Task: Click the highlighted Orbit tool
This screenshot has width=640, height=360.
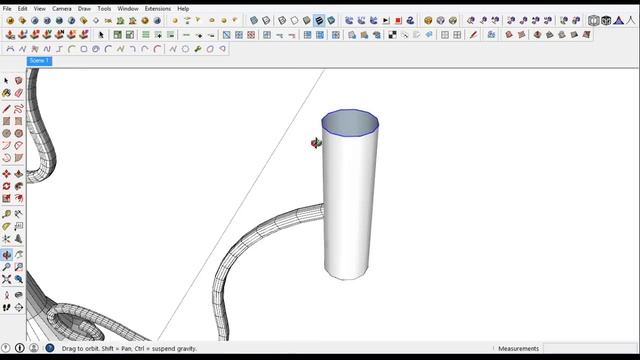Action: (6, 255)
